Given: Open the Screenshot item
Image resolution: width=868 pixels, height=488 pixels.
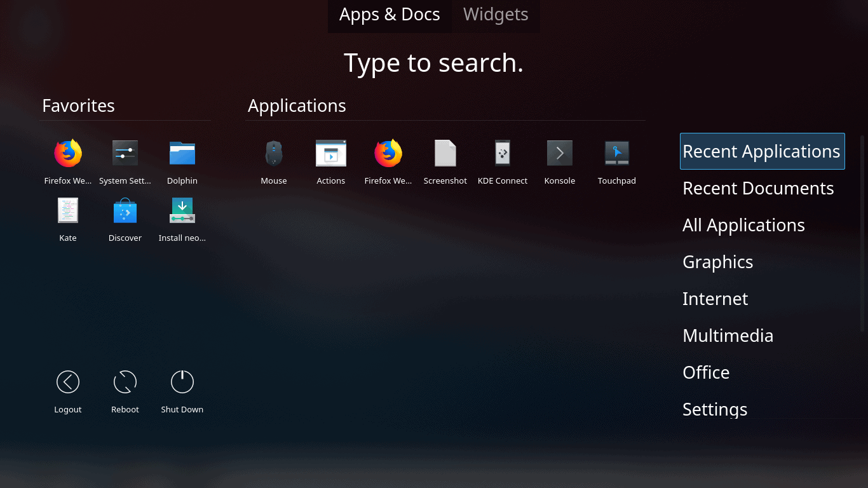Looking at the screenshot, I should 445,154.
